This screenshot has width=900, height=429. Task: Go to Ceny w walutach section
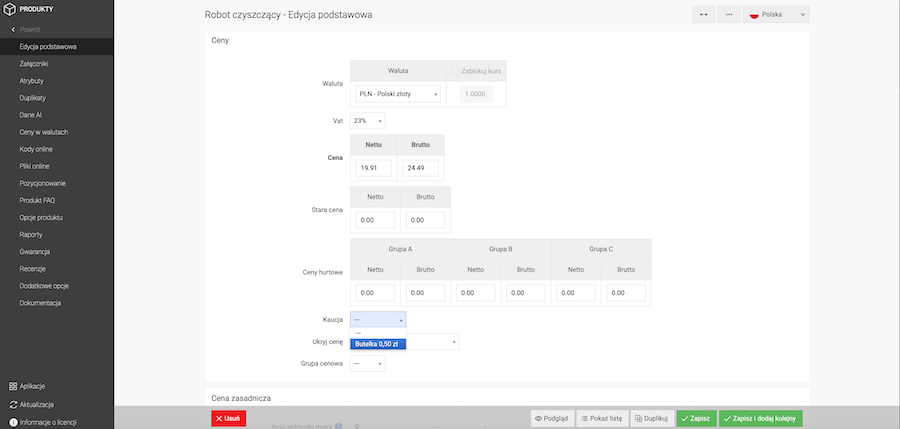pyautogui.click(x=44, y=132)
